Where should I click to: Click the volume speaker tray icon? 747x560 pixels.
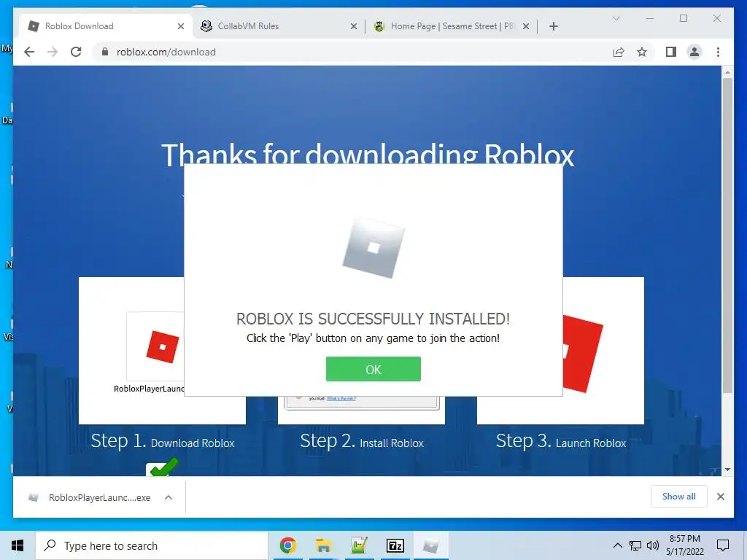pos(653,545)
